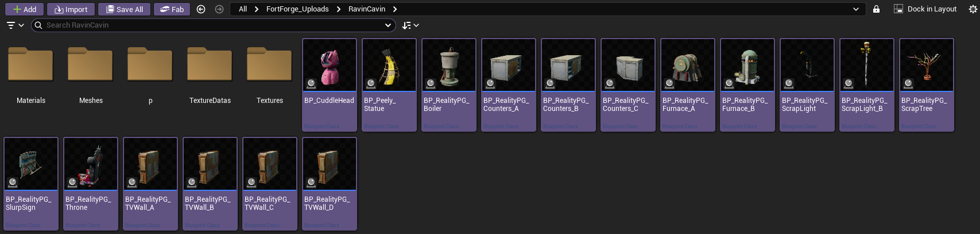Select BP_RealityPG_TVWall_D asset
This screenshot has height=234, width=980.
(x=330, y=184)
